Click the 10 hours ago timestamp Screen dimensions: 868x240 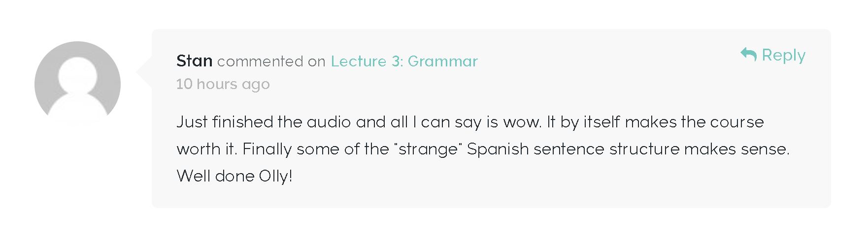click(223, 84)
